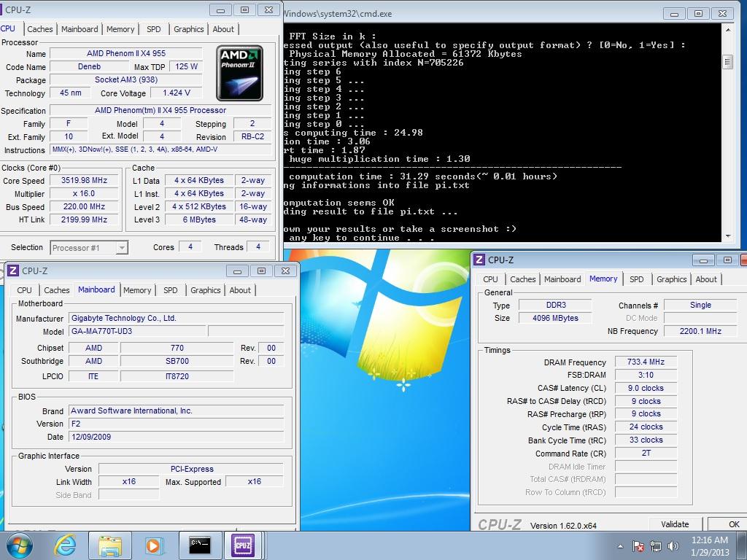Switch to cmd.exe taskbar button

[200, 545]
